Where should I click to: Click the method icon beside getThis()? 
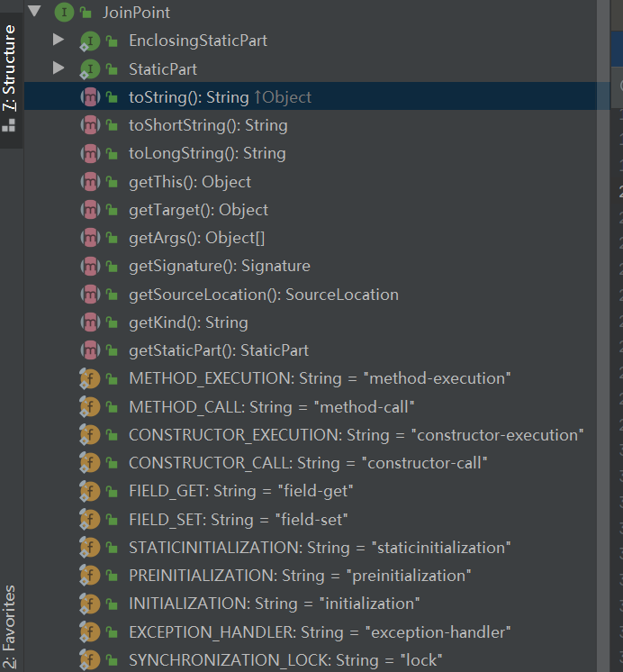(x=90, y=182)
